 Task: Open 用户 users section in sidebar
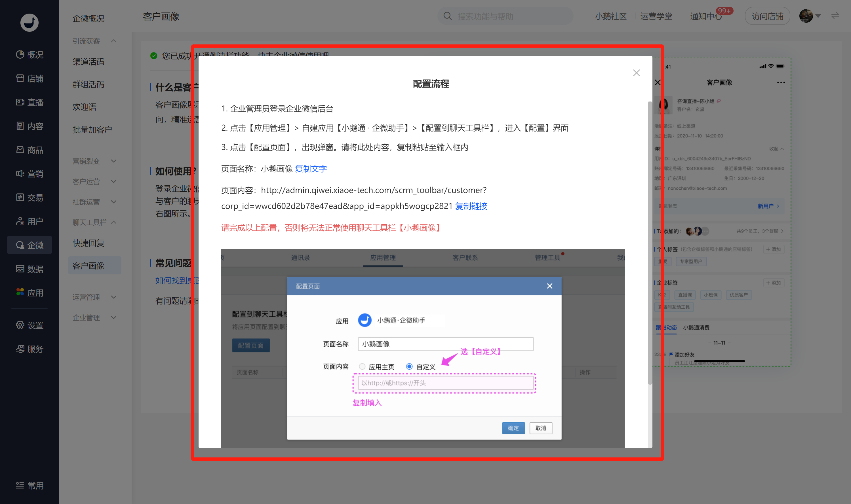[30, 221]
